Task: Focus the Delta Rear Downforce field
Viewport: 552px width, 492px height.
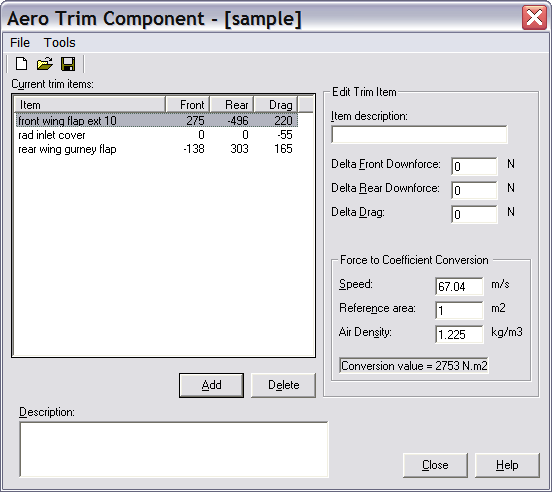Action: (x=474, y=190)
